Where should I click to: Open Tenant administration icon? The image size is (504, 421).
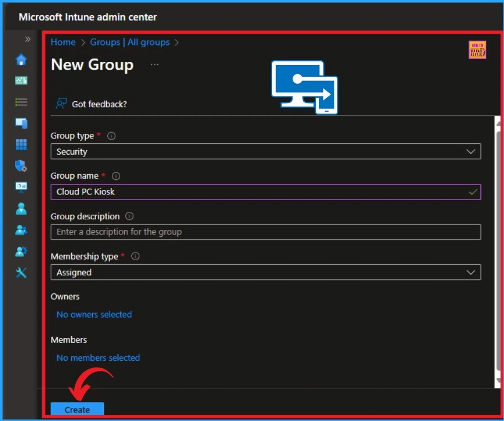coord(21,251)
